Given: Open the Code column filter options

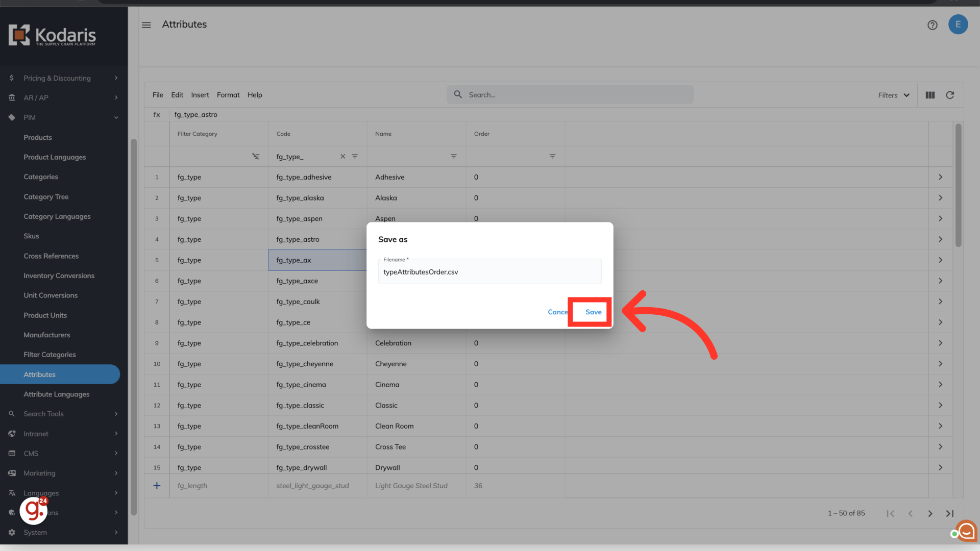Looking at the screenshot, I should (355, 157).
